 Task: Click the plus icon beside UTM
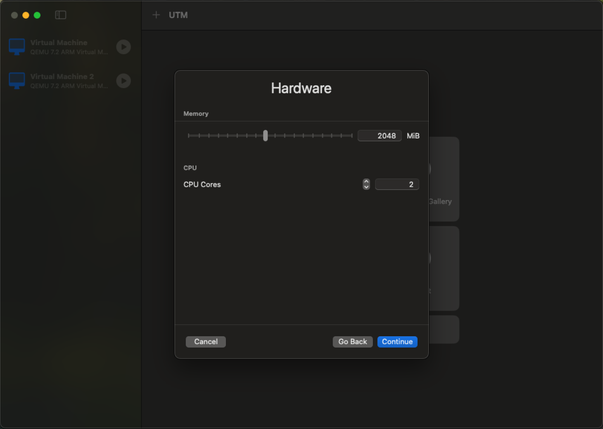[x=156, y=15]
